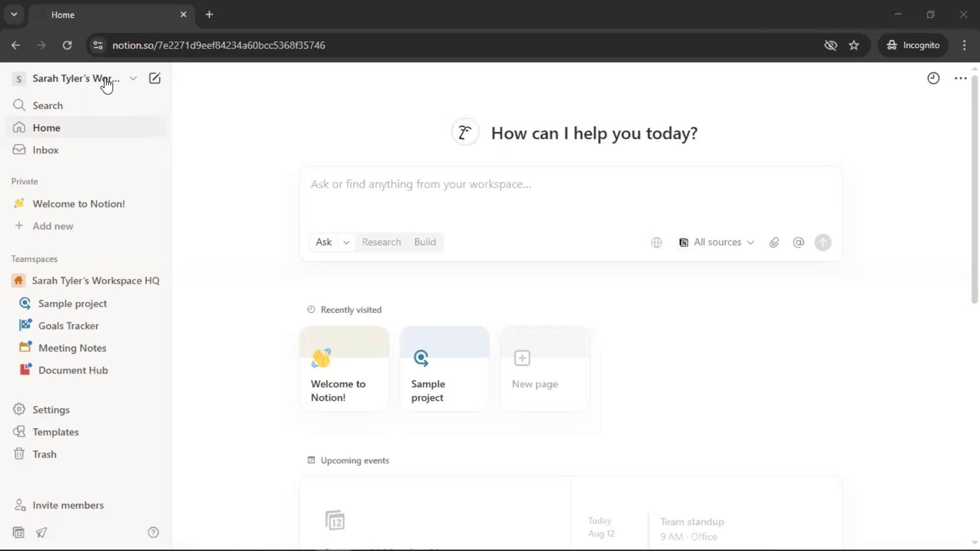Open the calendar icon in sidebar footer
The height and width of the screenshot is (551, 980).
click(x=18, y=533)
